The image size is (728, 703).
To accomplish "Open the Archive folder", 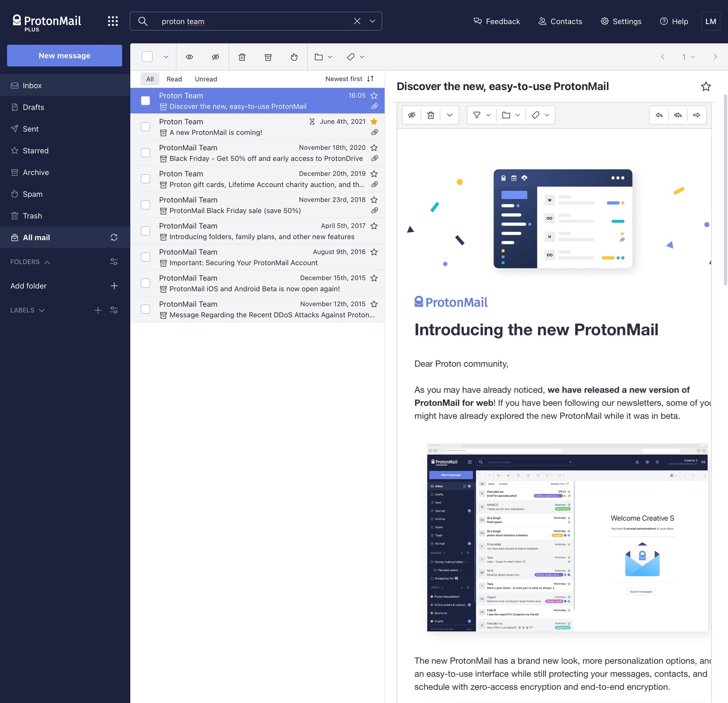I will coord(65,173).
